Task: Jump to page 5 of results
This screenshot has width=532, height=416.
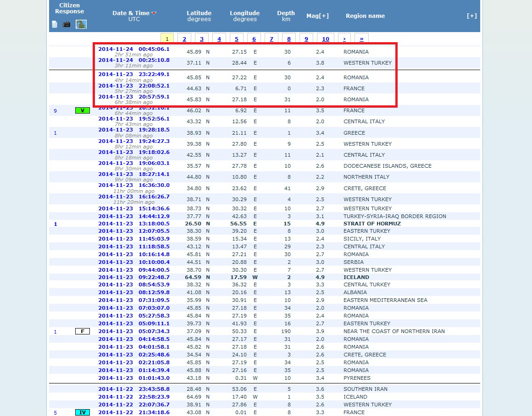Action: point(236,39)
